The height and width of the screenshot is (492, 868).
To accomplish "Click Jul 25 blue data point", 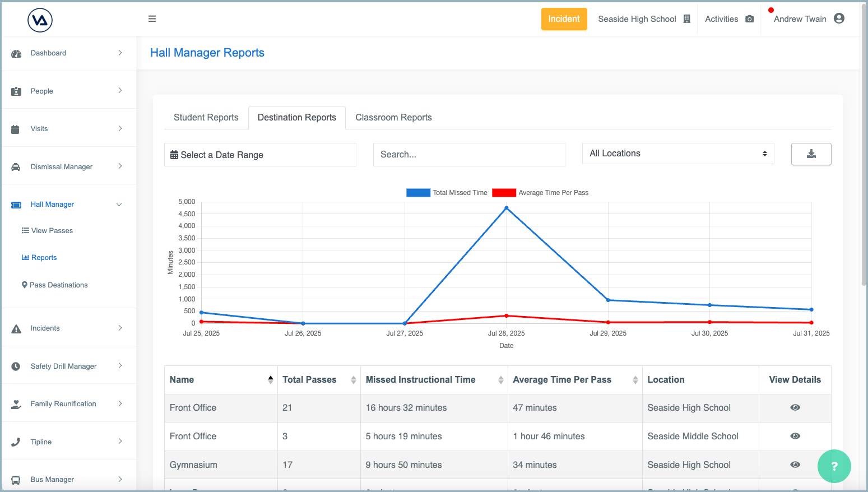I will pyautogui.click(x=202, y=313).
